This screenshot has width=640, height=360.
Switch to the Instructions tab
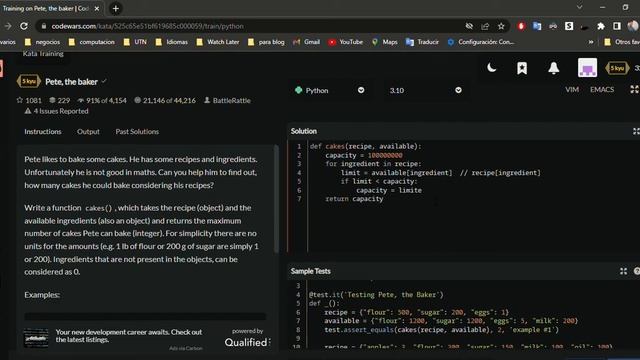(43, 131)
